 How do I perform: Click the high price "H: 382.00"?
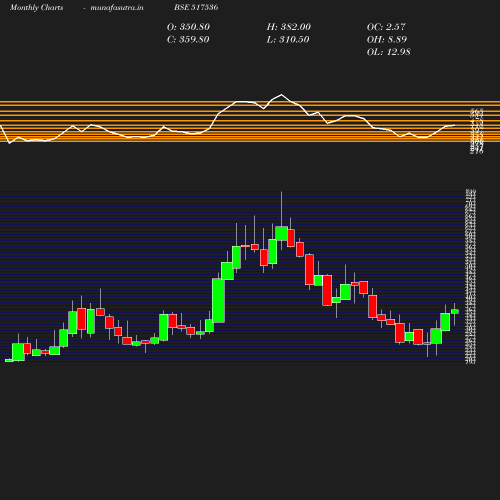[289, 27]
